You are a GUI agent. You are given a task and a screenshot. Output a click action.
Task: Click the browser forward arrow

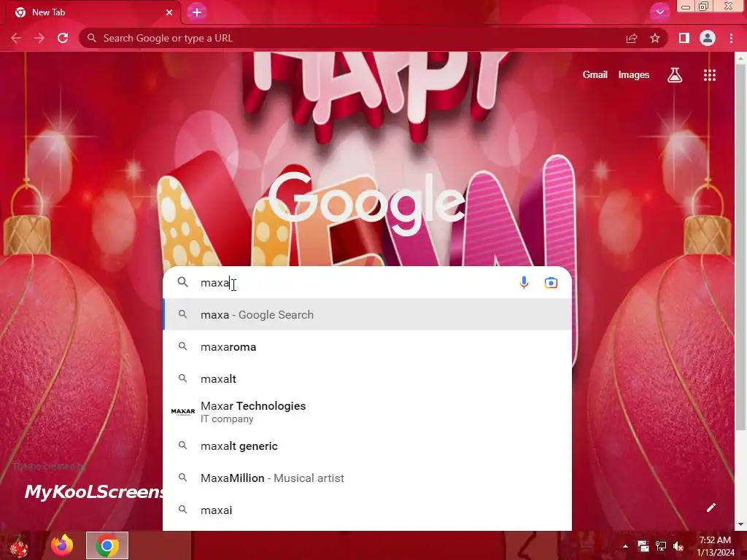39,38
